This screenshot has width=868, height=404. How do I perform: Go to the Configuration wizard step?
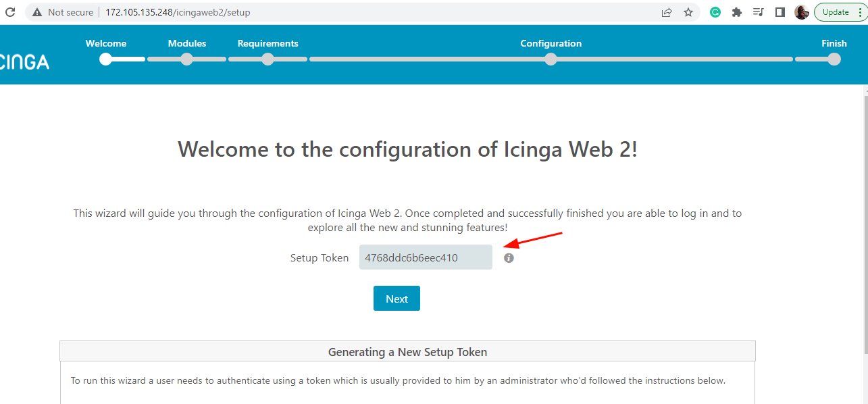click(551, 43)
